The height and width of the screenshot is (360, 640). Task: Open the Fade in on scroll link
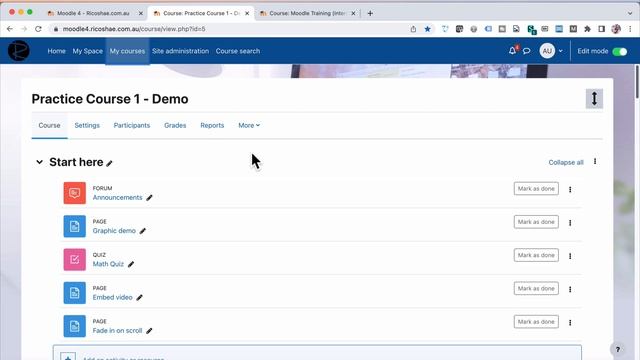point(117,331)
